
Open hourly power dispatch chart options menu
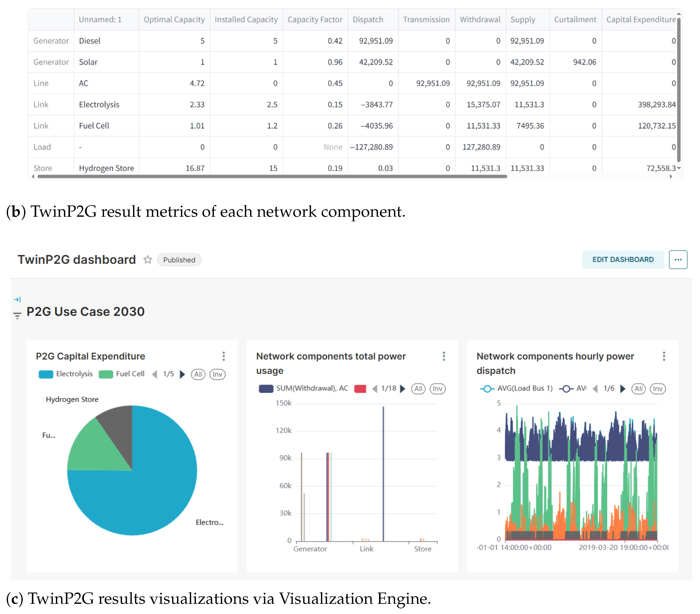point(664,356)
